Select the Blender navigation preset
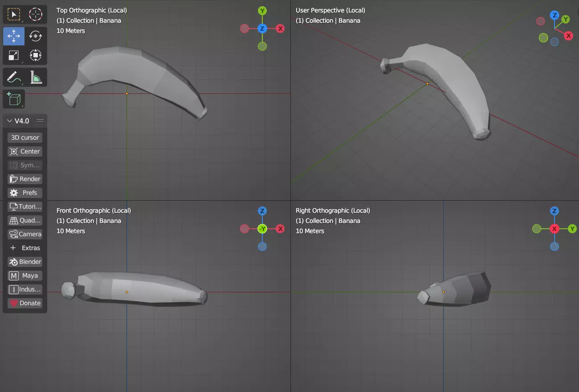Image resolution: width=579 pixels, height=392 pixels. (25, 262)
